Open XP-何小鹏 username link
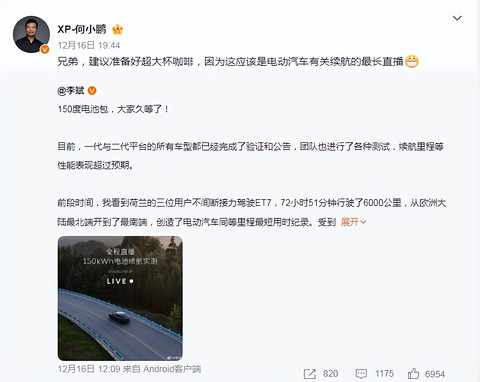This screenshot has height=382, width=480. 82,29
